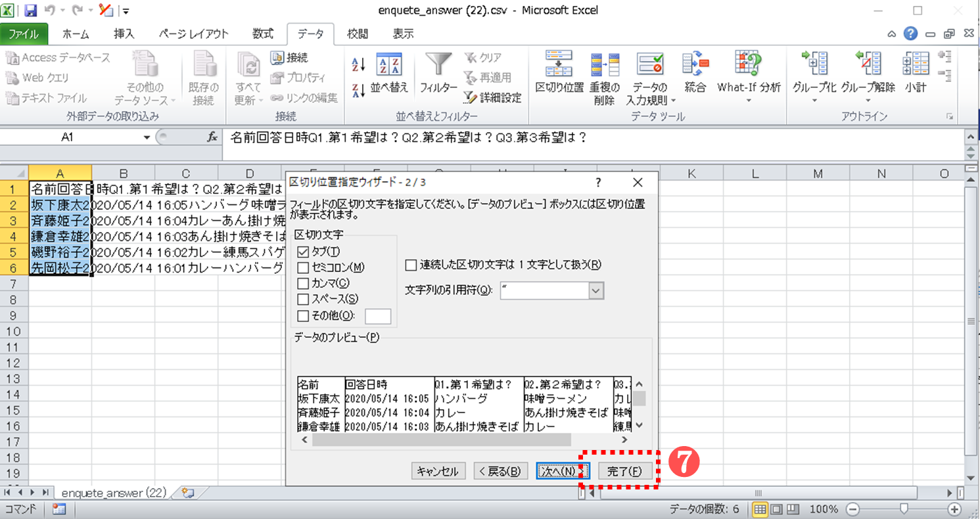This screenshot has height=519, width=980.
Task: Switch to the 数式 ribbon tab
Action: pos(263,34)
